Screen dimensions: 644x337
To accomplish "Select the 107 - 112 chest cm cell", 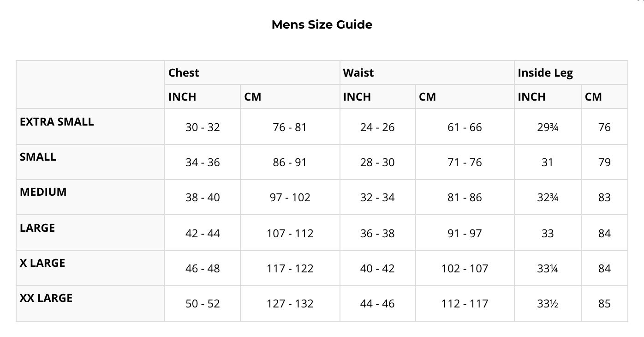I will 290,234.
